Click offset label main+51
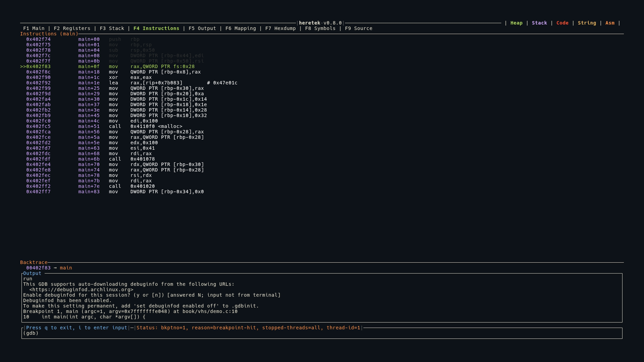 point(89,126)
